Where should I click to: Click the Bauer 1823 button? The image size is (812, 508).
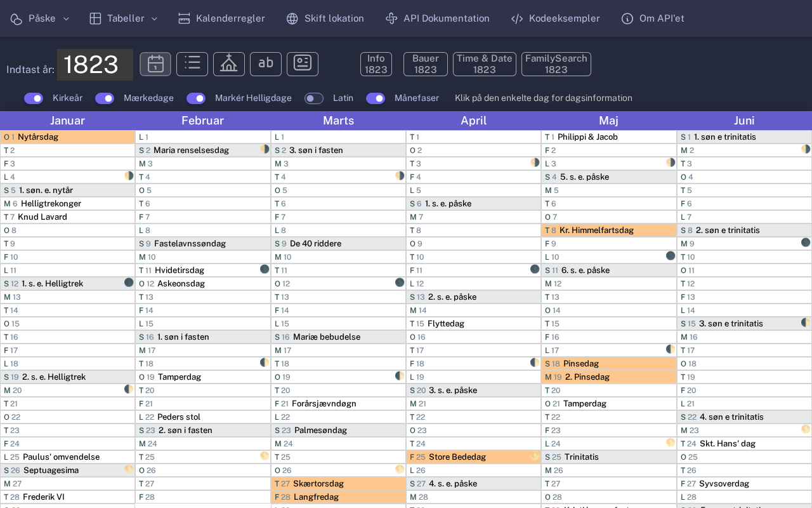(x=426, y=64)
